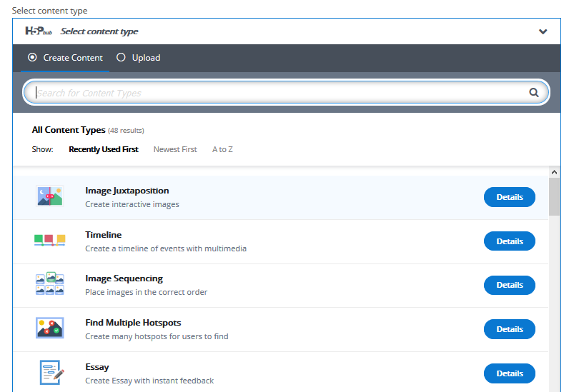Click the H5P hub logo
This screenshot has height=392, width=574.
point(39,31)
